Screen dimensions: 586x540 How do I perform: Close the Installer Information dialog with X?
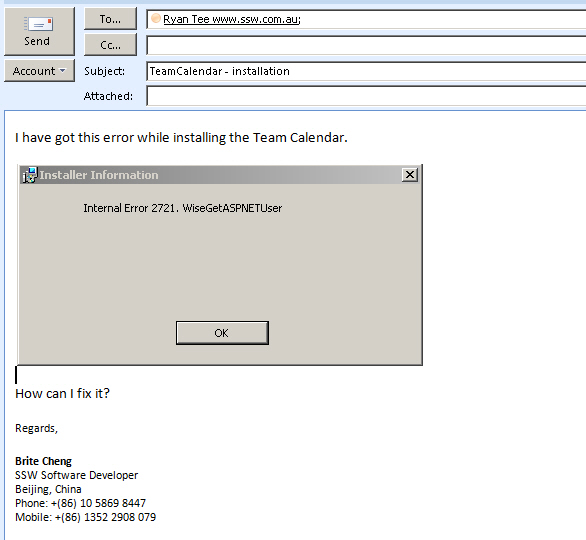point(410,175)
